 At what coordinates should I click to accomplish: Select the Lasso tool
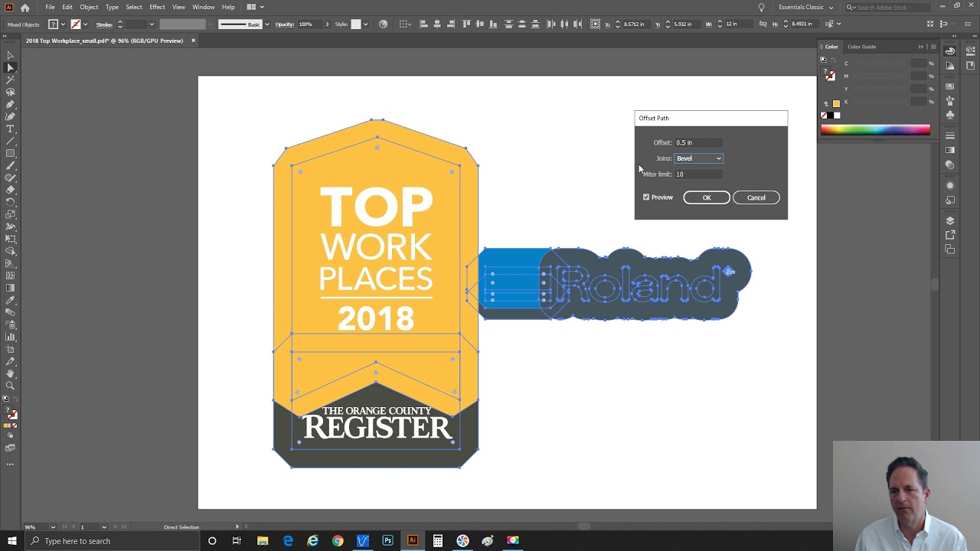10,92
